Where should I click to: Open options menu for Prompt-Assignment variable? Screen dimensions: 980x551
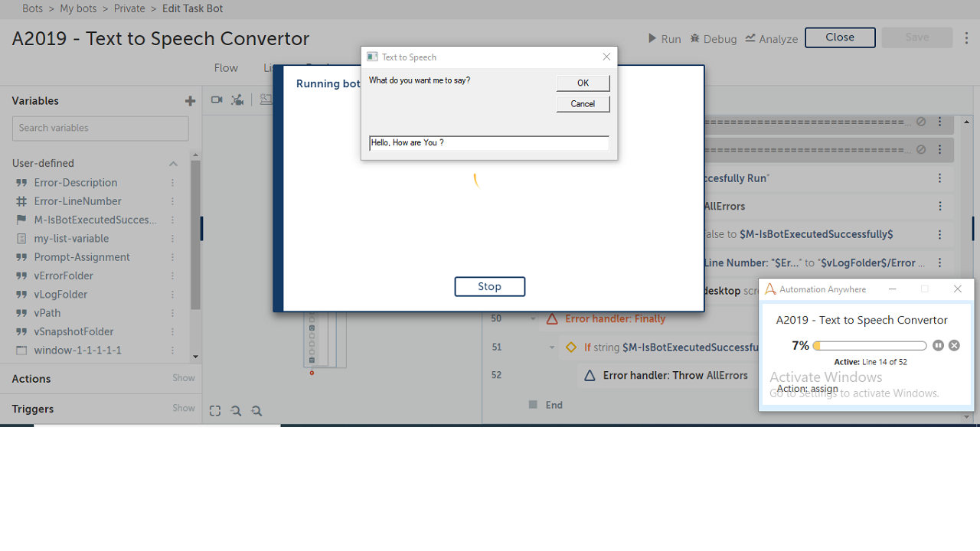(x=173, y=257)
